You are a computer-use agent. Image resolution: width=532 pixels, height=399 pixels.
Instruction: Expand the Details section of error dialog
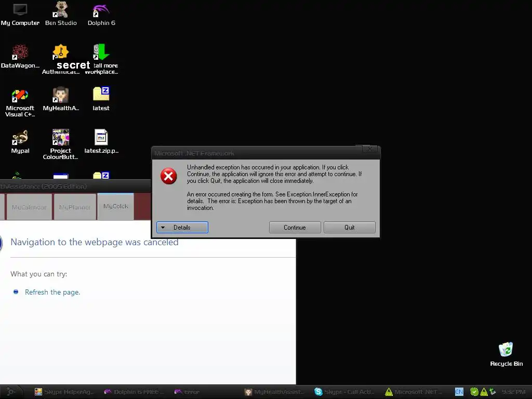(x=182, y=228)
